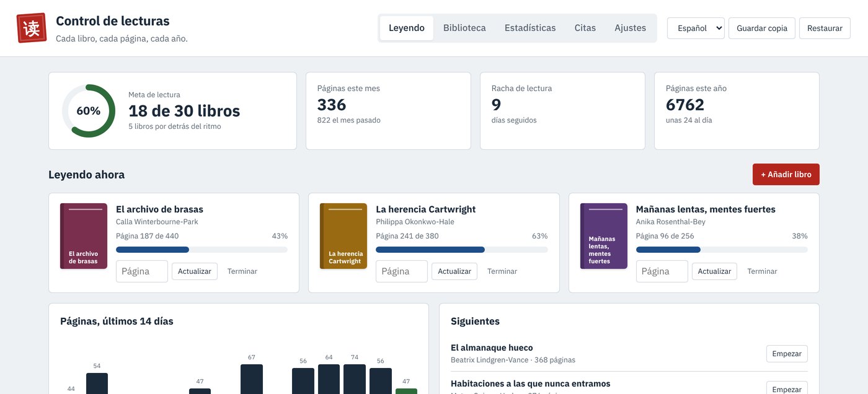
Task: Click the Habitaciones a las que nunca entramos title
Action: tap(530, 384)
